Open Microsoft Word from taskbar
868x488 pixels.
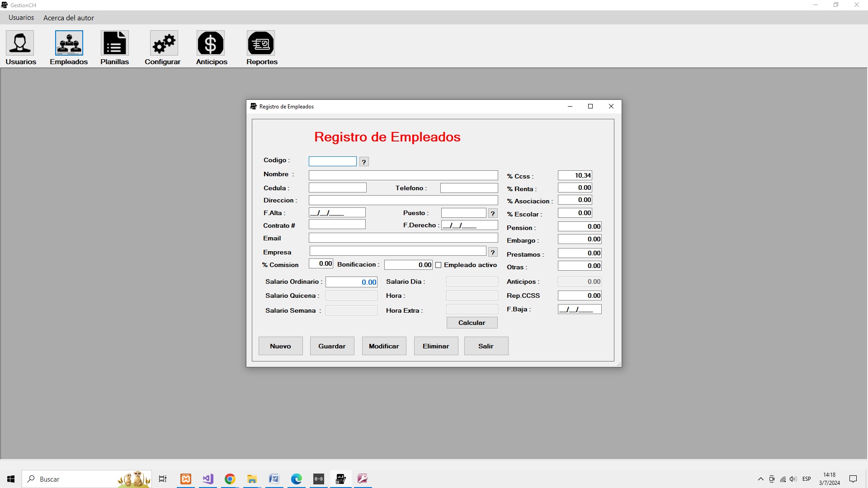pos(274,479)
